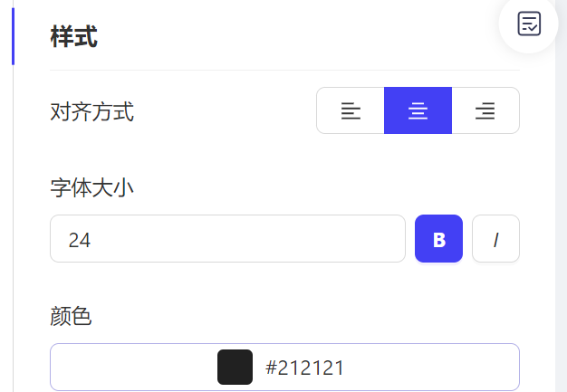Image resolution: width=567 pixels, height=392 pixels.
Task: Turn off the active bold formatting
Action: tap(438, 239)
